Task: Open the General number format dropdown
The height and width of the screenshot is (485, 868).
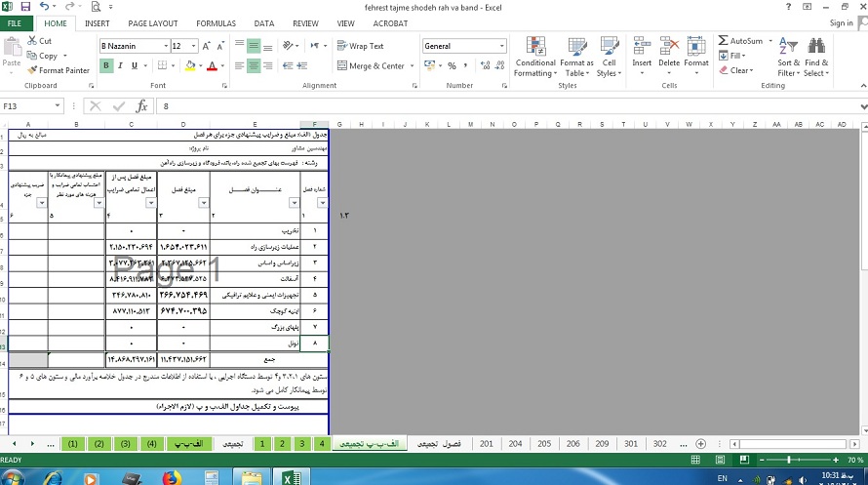Action: pyautogui.click(x=502, y=46)
